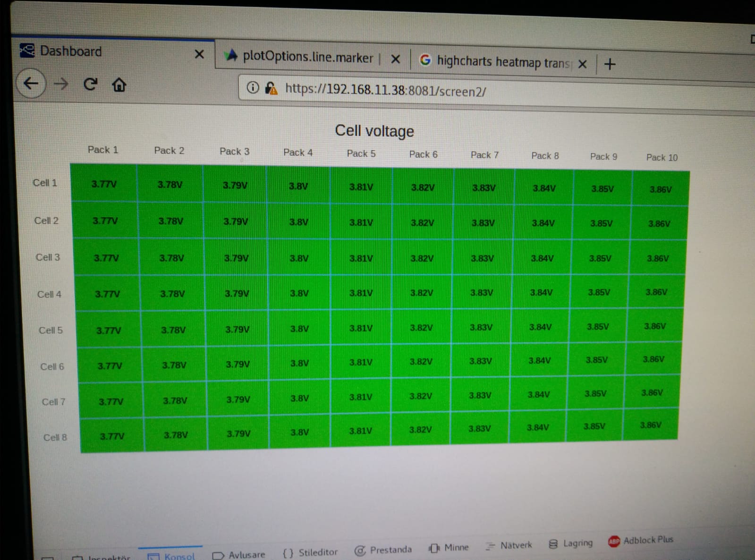
Task: Click the Cell 3 row label
Action: 48,257
